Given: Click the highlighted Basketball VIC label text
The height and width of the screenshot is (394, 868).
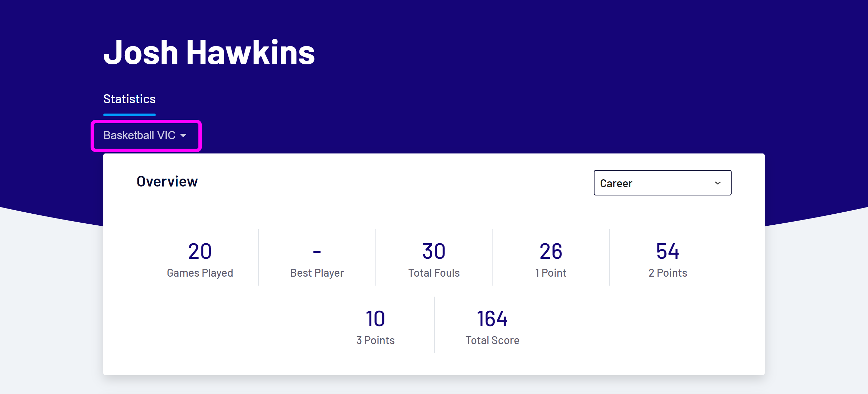Looking at the screenshot, I should 139,135.
